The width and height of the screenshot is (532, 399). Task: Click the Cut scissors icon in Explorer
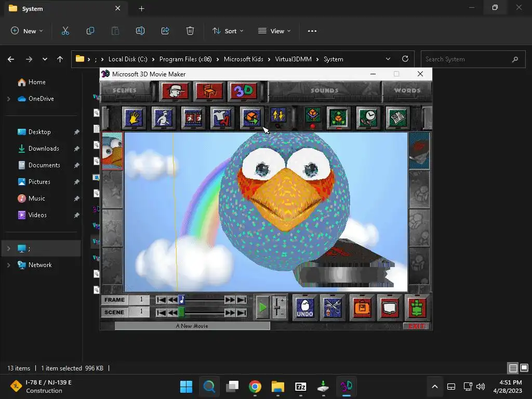pos(65,31)
